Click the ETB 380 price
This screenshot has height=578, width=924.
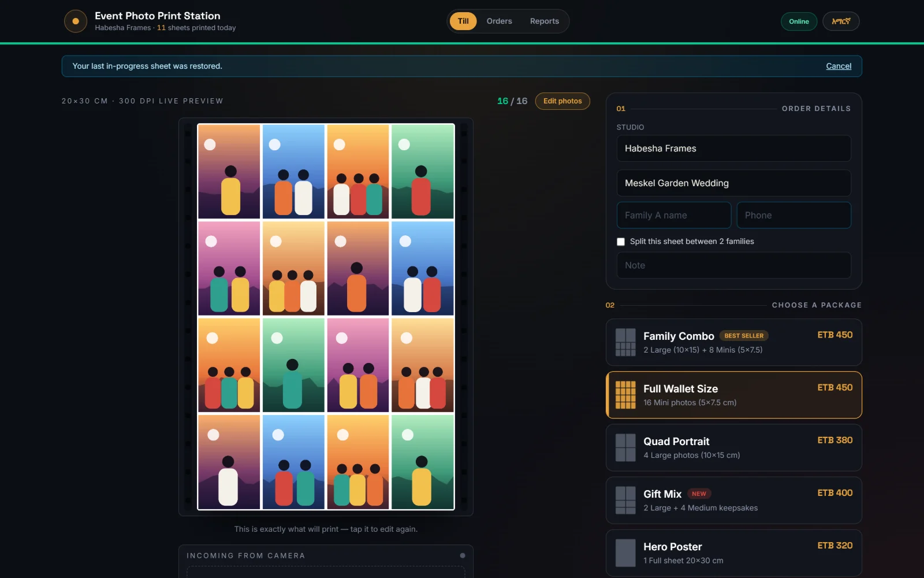[834, 440]
